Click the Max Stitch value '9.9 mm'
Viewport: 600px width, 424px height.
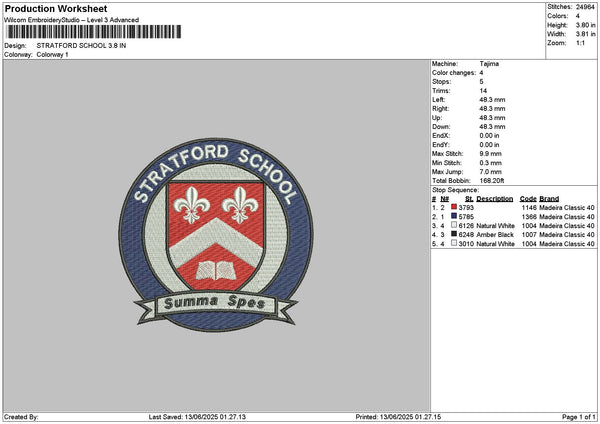490,154
